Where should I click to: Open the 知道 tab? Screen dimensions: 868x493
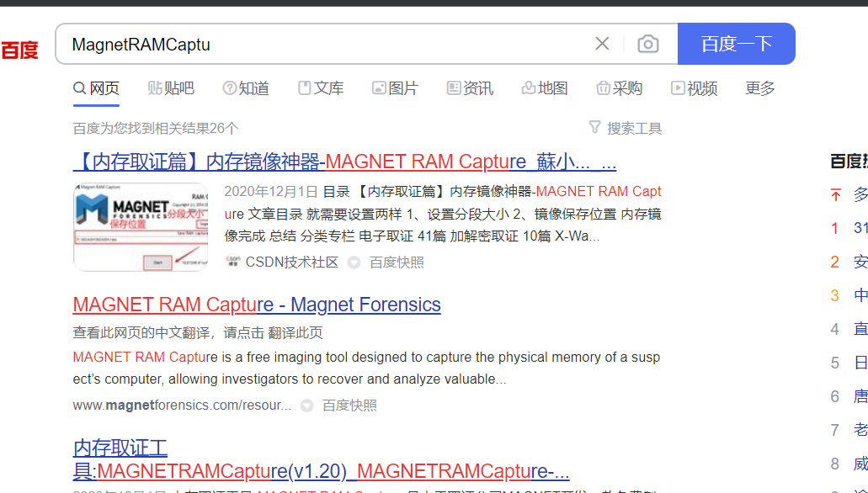coord(246,88)
